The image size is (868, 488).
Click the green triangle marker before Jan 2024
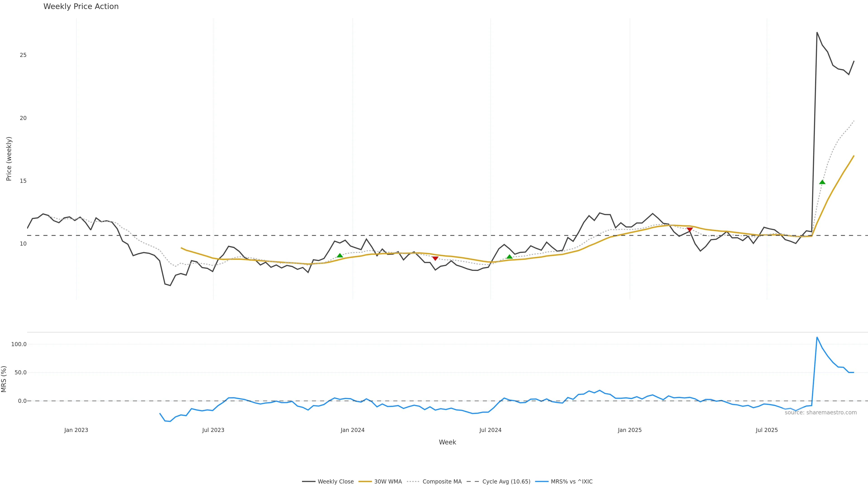340,256
